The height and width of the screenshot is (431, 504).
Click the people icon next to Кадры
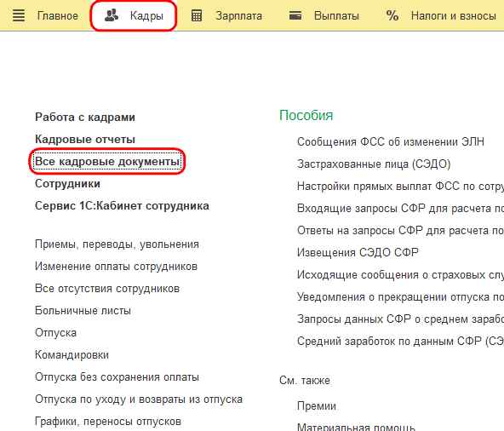[112, 15]
